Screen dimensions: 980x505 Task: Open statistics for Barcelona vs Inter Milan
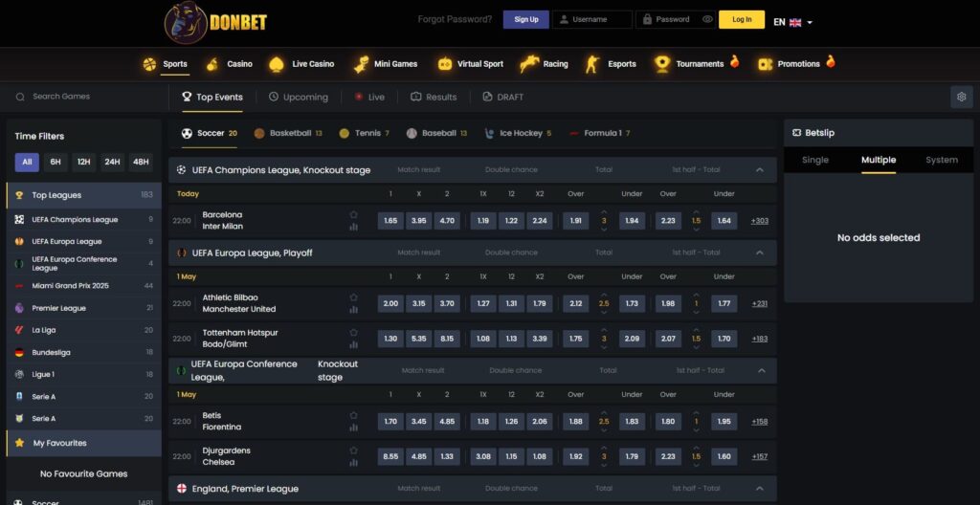tap(354, 227)
